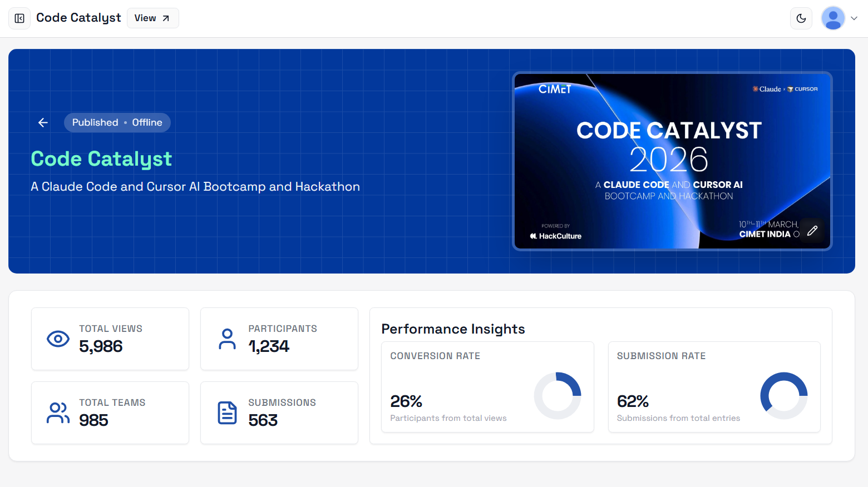Select the 62% submission rate value
Image resolution: width=868 pixels, height=487 pixels.
click(x=633, y=401)
